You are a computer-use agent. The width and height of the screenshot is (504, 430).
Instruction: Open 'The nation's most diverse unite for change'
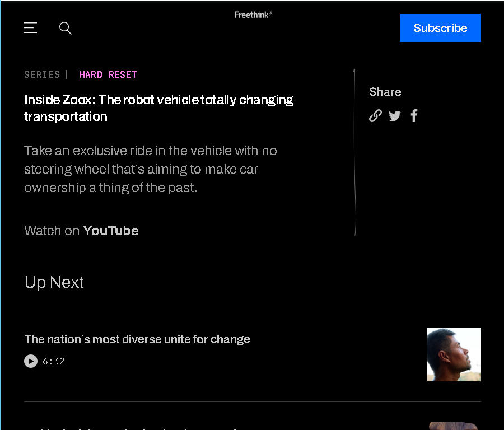point(137,339)
